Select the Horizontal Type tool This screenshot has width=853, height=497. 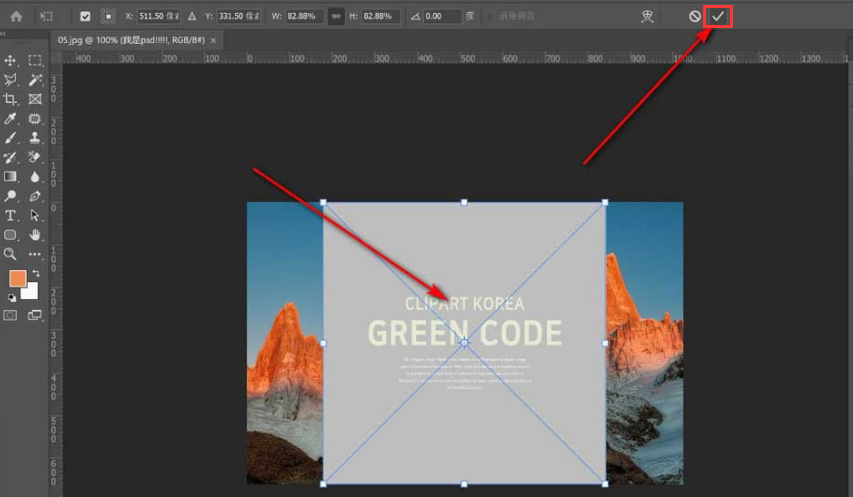tap(10, 215)
